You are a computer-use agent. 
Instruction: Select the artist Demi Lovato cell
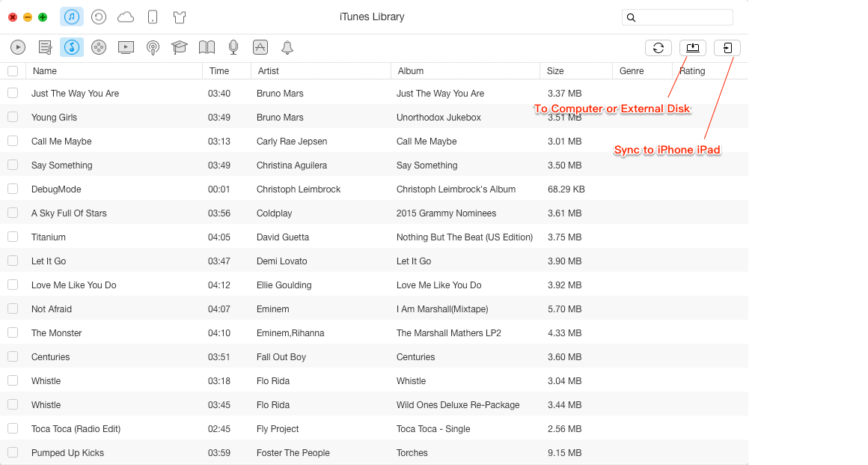click(x=282, y=261)
